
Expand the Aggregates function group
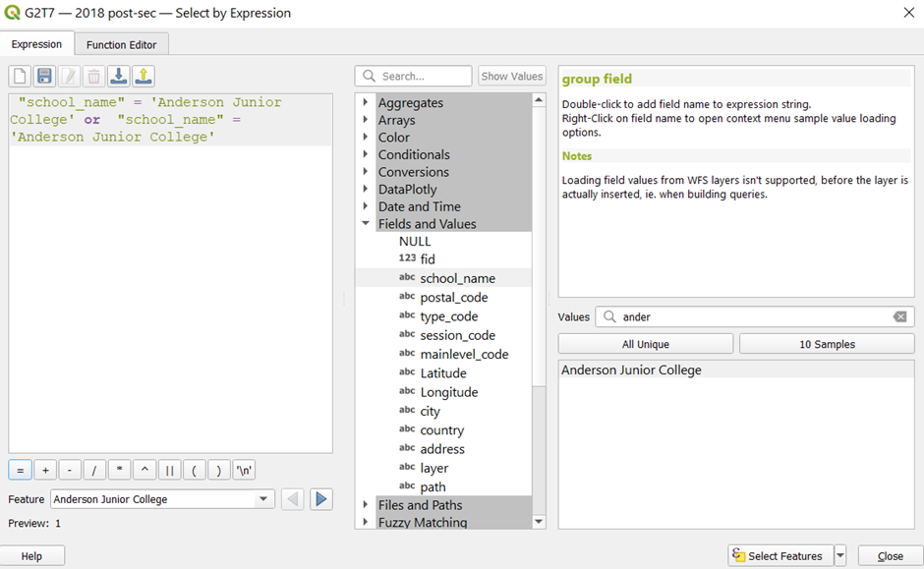[366, 103]
